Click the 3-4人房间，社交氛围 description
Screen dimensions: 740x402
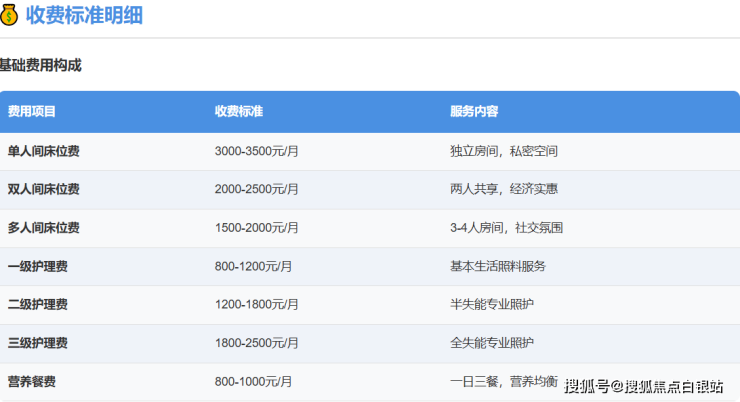coord(506,228)
